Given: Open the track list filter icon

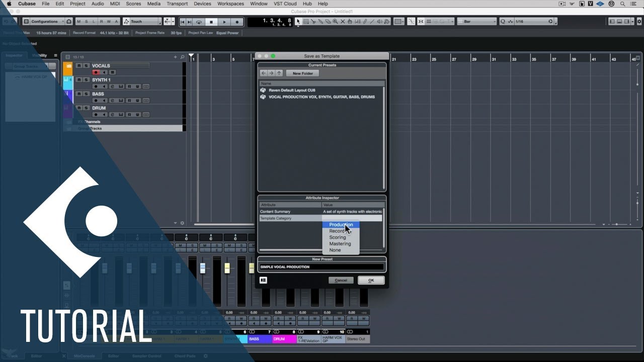Looking at the screenshot, I should [x=68, y=57].
